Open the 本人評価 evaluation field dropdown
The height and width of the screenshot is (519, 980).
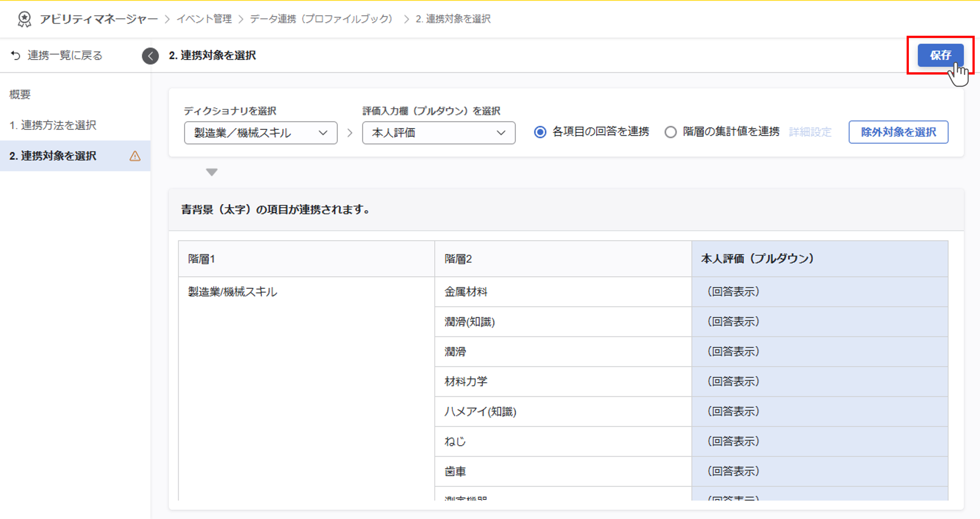pyautogui.click(x=439, y=133)
